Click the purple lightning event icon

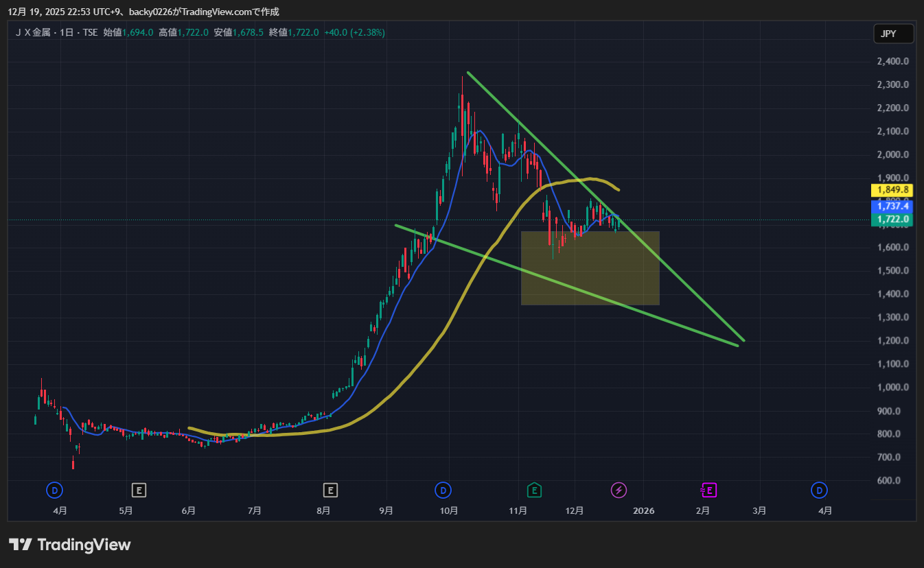[x=619, y=490]
